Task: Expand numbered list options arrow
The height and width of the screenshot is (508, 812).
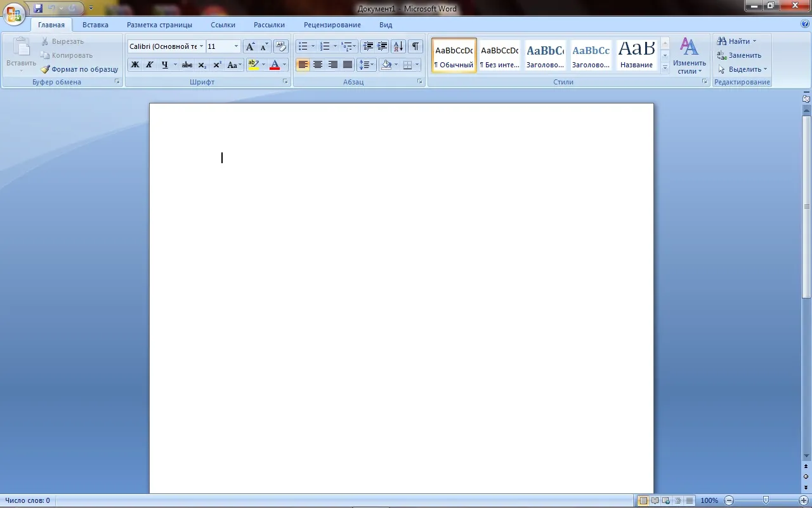Action: pyautogui.click(x=335, y=46)
